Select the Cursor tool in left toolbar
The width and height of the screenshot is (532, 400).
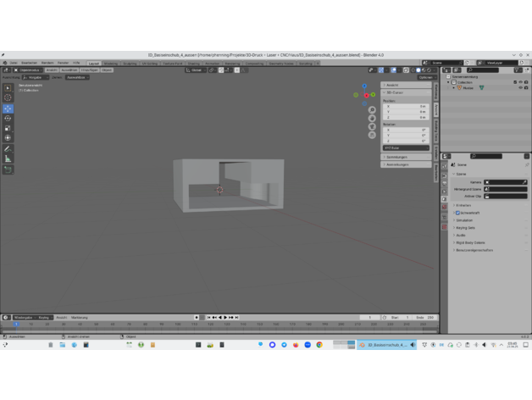8,97
